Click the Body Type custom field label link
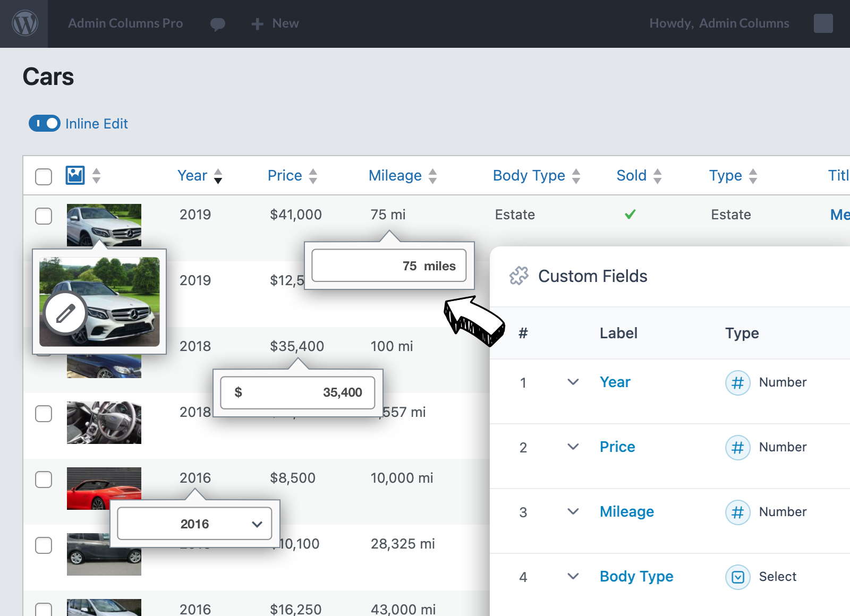 point(636,576)
